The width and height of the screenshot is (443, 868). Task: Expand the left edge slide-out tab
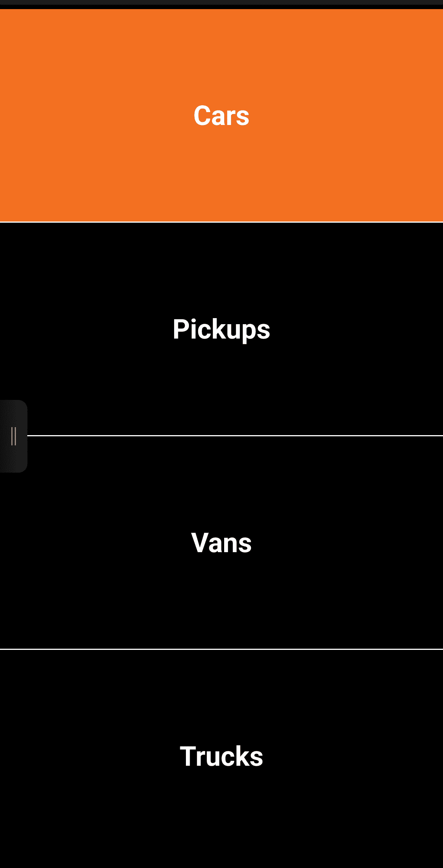14,436
